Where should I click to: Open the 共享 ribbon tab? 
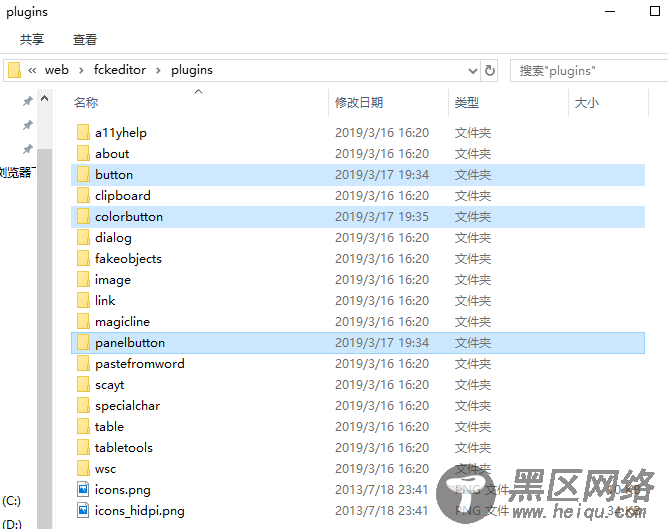click(32, 40)
